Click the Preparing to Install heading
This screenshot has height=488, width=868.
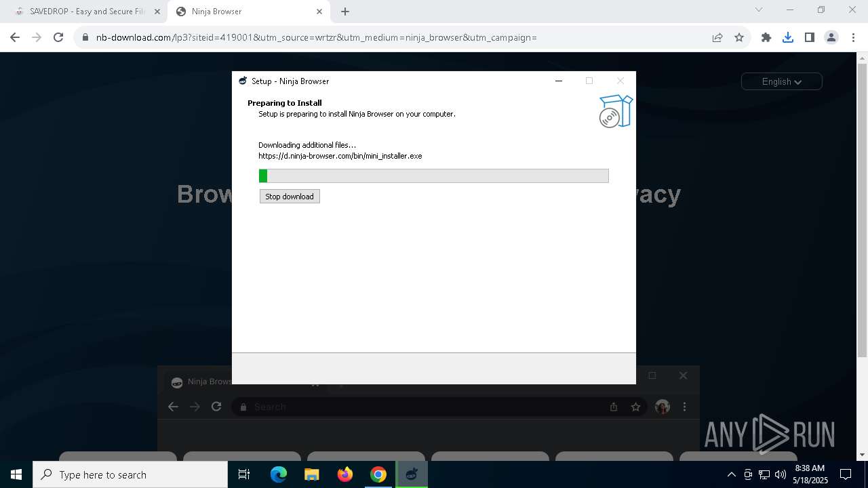tap(285, 103)
